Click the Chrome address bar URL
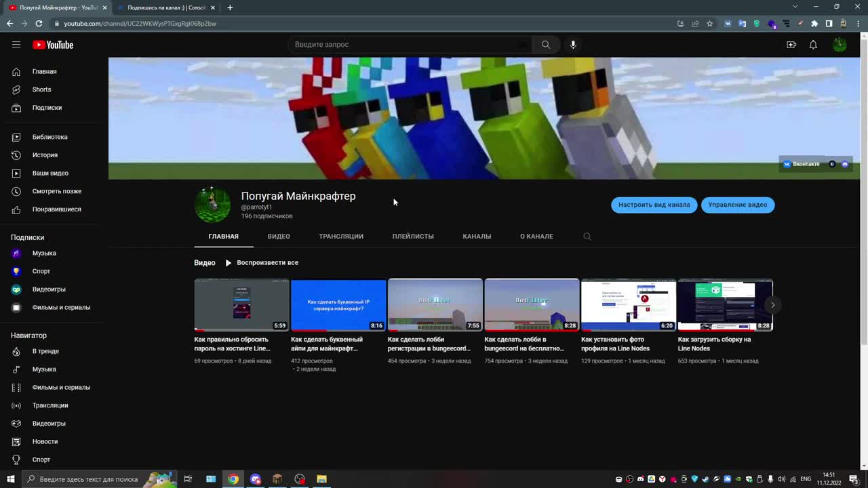The width and height of the screenshot is (868, 488). tap(140, 24)
